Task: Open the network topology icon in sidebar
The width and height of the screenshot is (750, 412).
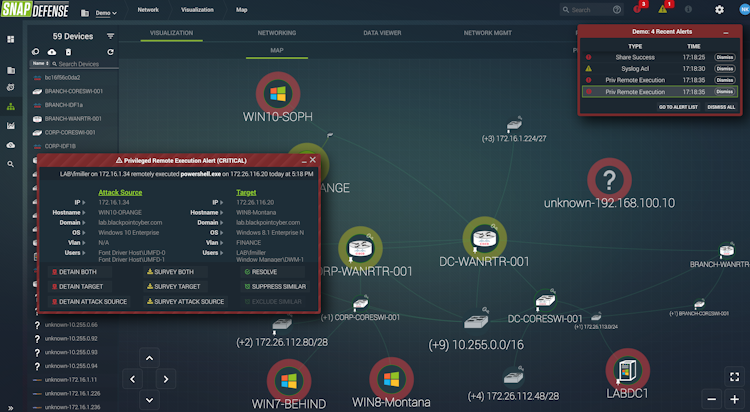Action: point(11,107)
